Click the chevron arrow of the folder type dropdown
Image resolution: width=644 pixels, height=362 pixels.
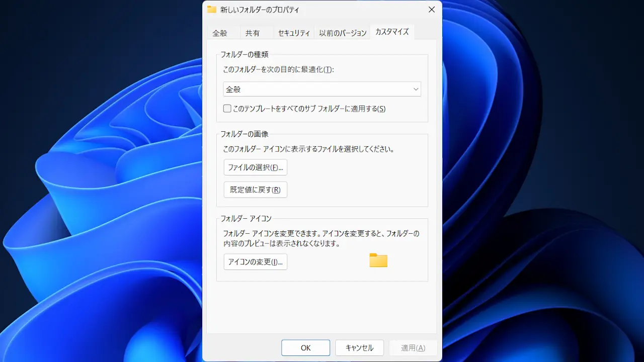pyautogui.click(x=416, y=89)
